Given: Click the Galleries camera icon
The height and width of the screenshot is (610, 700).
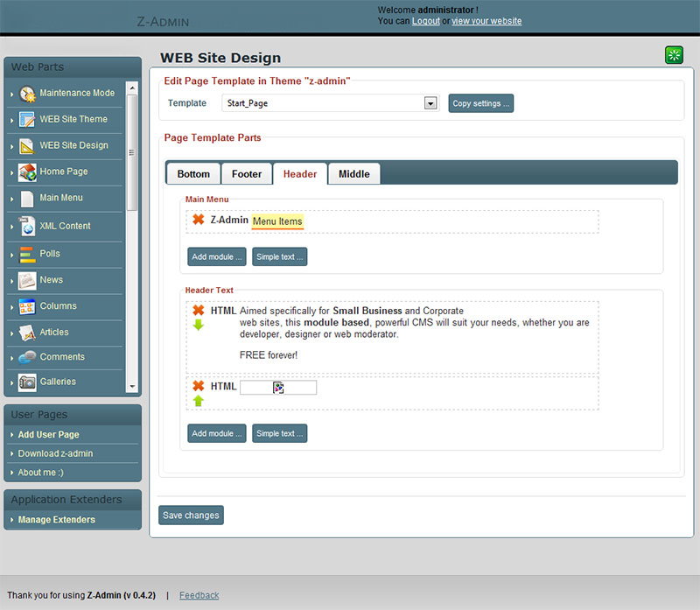Looking at the screenshot, I should [27, 382].
